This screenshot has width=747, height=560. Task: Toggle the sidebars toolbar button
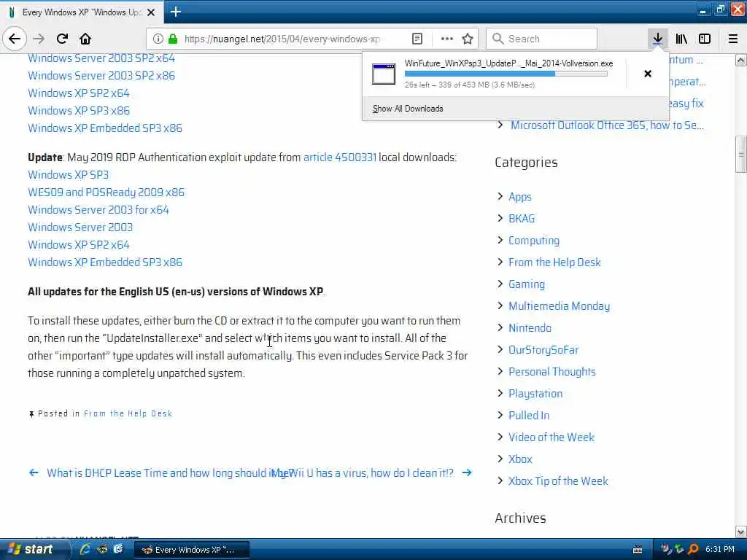[705, 39]
